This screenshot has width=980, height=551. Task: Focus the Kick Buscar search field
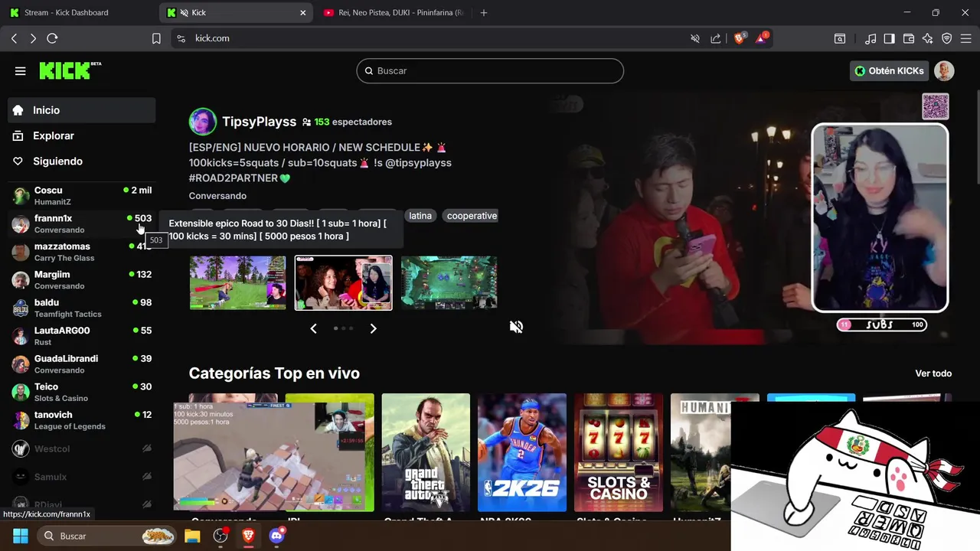click(x=490, y=70)
